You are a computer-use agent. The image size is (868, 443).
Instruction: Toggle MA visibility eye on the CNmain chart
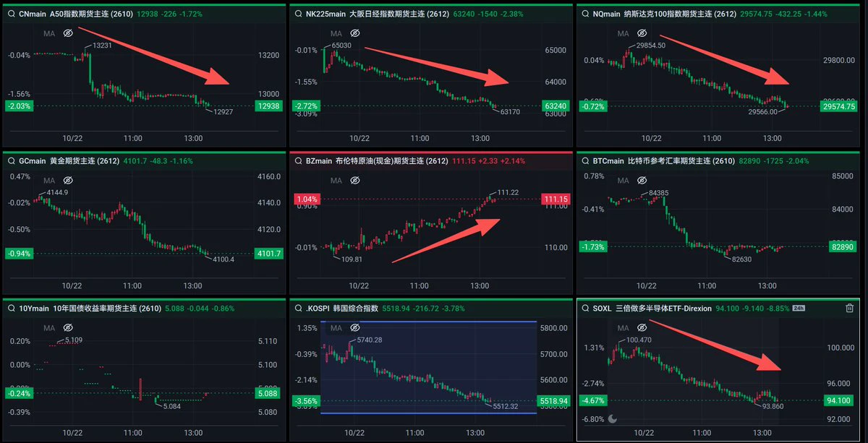[x=68, y=33]
